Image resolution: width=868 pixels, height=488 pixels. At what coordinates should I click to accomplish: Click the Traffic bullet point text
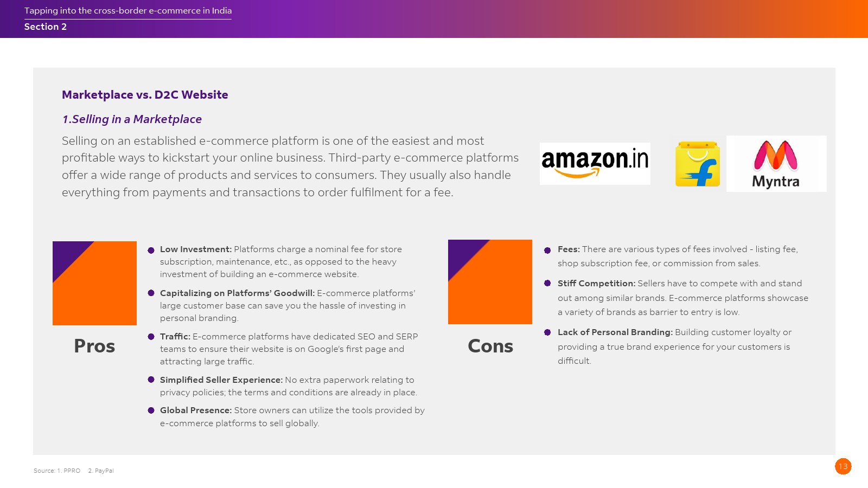(289, 349)
